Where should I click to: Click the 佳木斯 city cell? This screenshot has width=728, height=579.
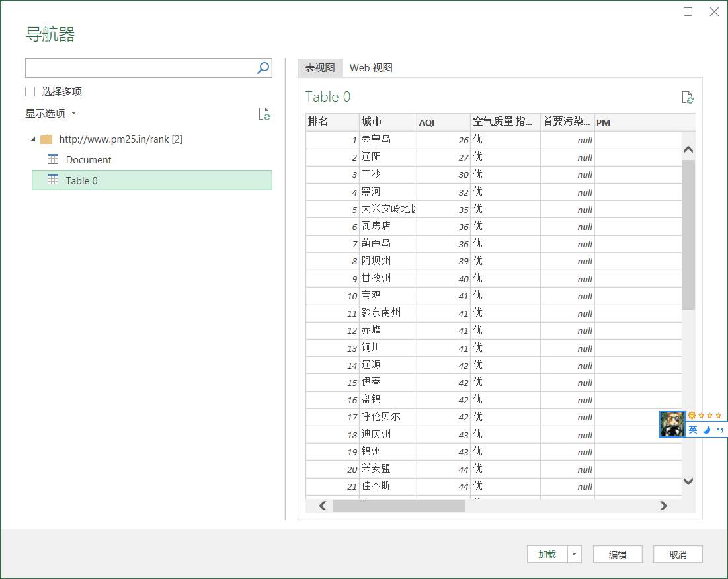[x=387, y=486]
